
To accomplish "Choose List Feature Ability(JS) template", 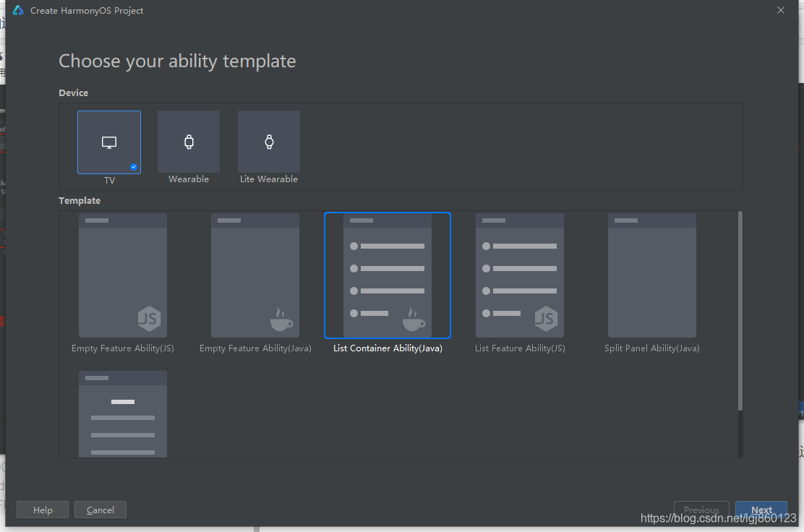I will 520,275.
